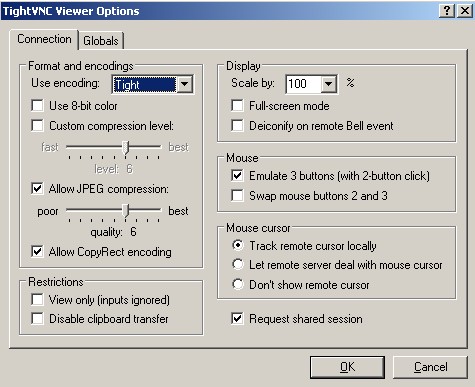Open the Scale by dropdown arrow
This screenshot has height=387, width=475.
(329, 84)
